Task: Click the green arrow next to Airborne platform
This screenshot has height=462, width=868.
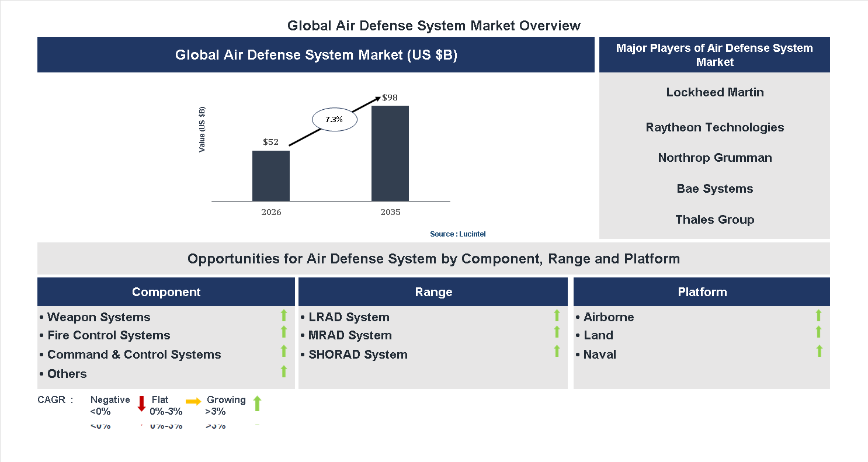Action: click(x=820, y=315)
